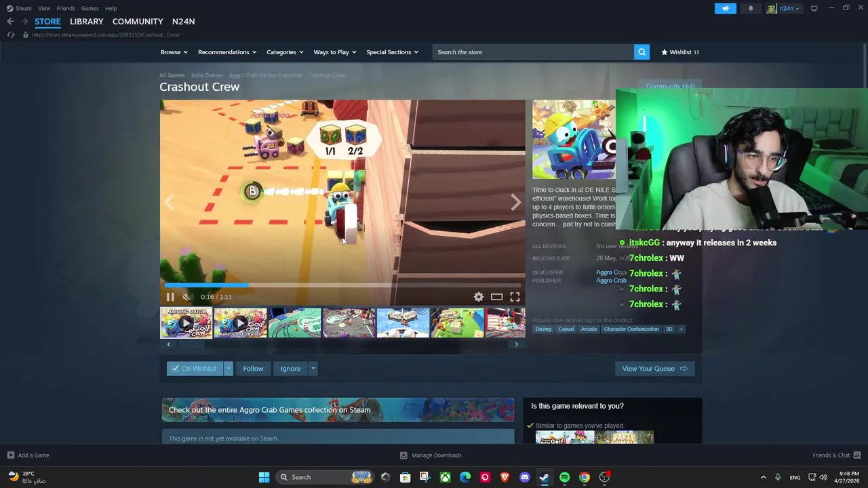Open Aggro Crab Games Franchise breadcrumb

point(265,75)
